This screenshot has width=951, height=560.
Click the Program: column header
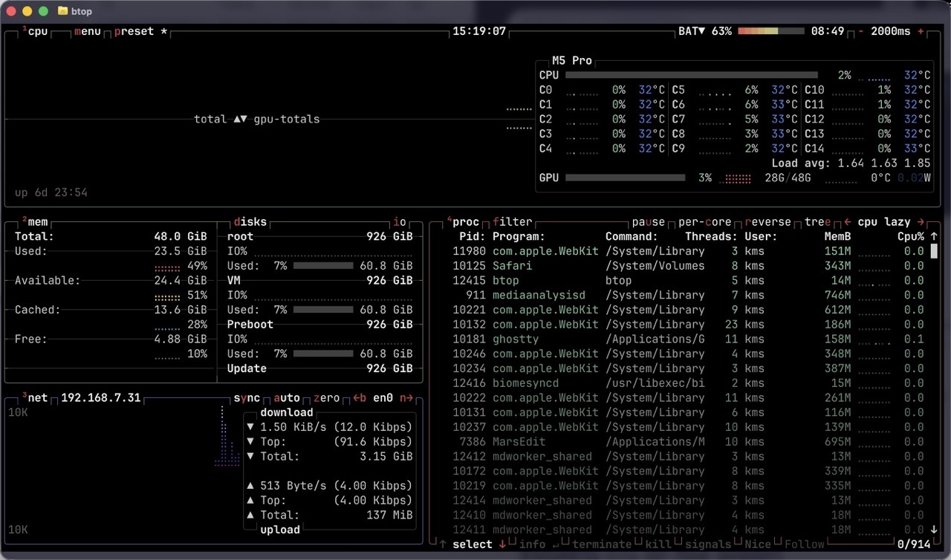pyautogui.click(x=519, y=237)
